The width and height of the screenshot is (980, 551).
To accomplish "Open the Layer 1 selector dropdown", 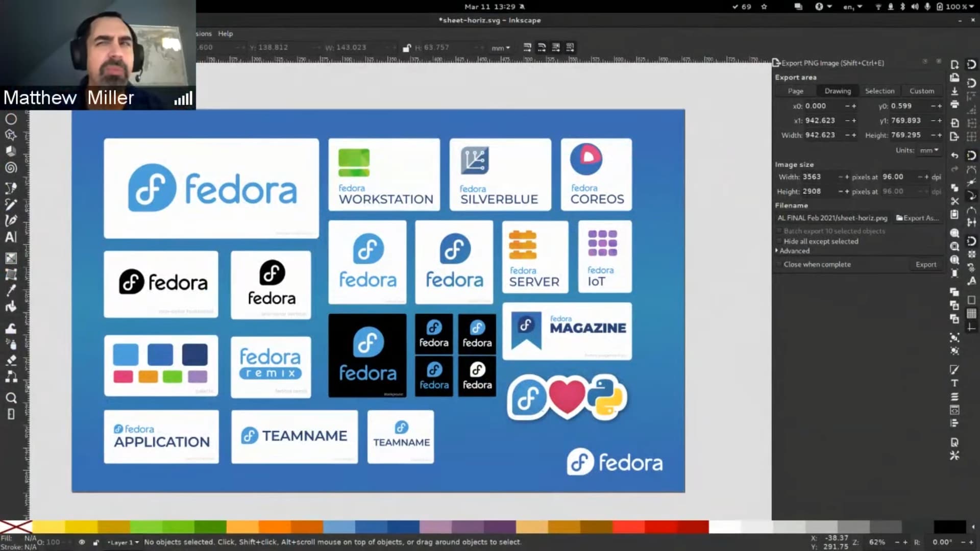I will point(123,542).
